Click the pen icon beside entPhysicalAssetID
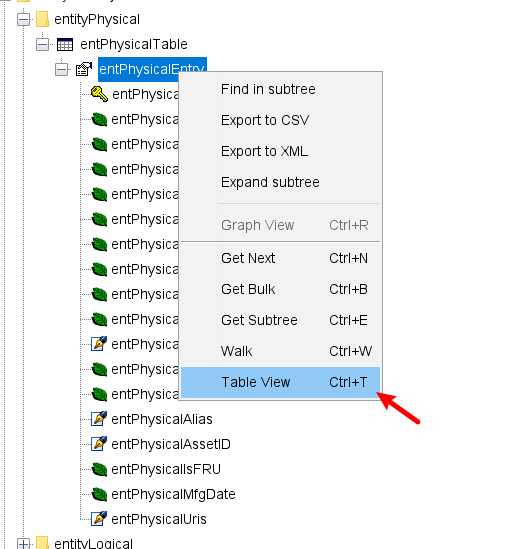 point(99,444)
